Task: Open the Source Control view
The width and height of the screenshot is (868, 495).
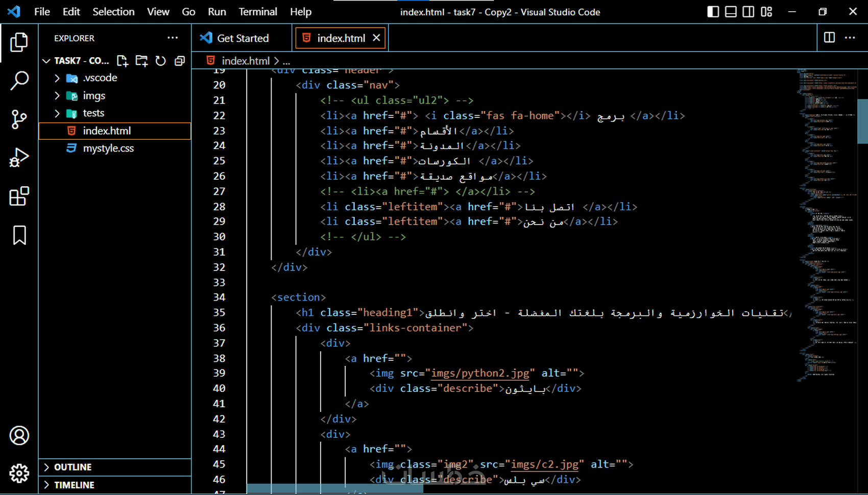Action: pos(19,119)
